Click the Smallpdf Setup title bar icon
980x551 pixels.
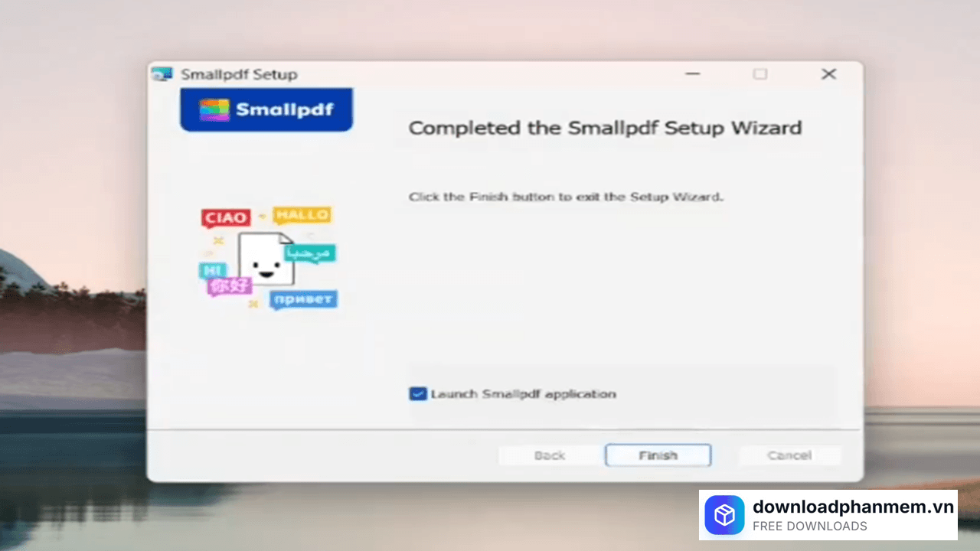pyautogui.click(x=162, y=74)
